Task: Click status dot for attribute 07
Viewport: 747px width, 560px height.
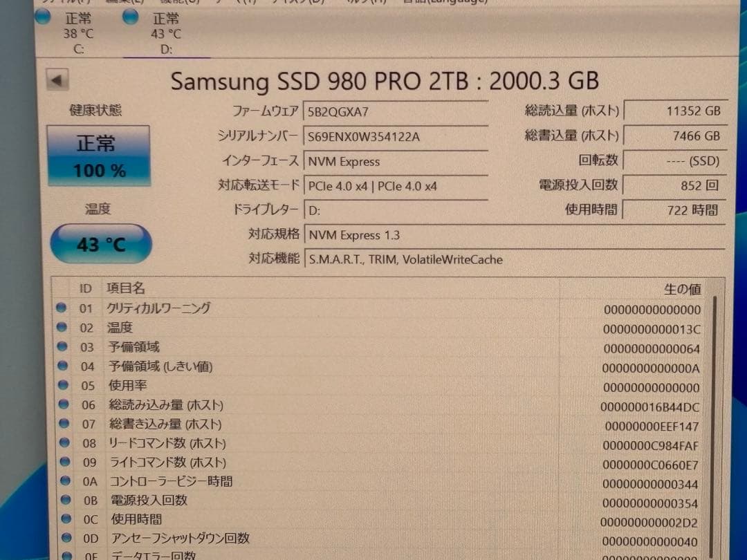Action: pyautogui.click(x=64, y=423)
